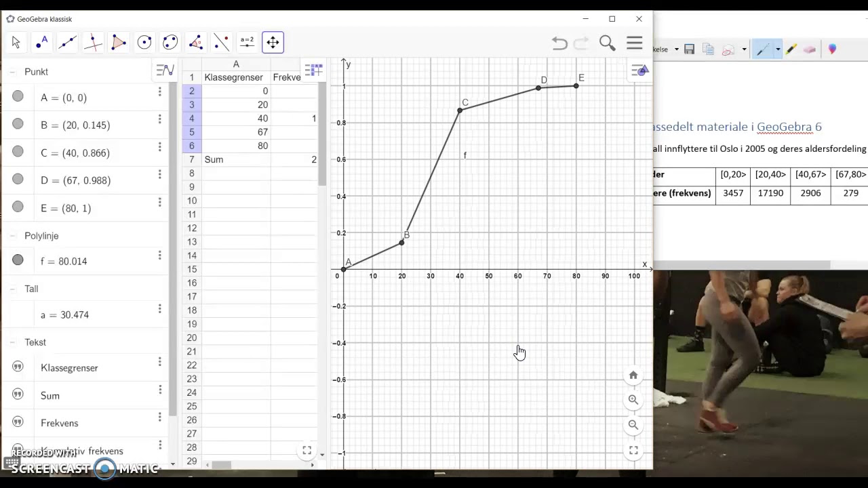This screenshot has width=868, height=488.
Task: Select the Polygon tool
Action: click(x=119, y=43)
